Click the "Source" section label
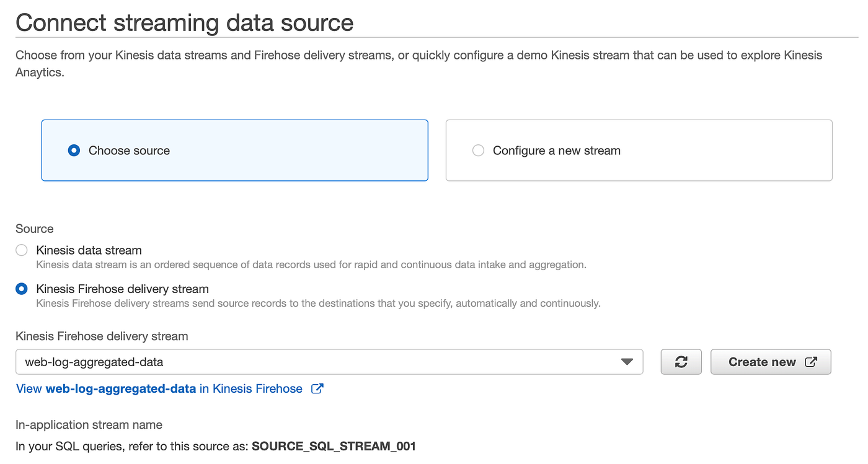The image size is (868, 464). coord(35,229)
